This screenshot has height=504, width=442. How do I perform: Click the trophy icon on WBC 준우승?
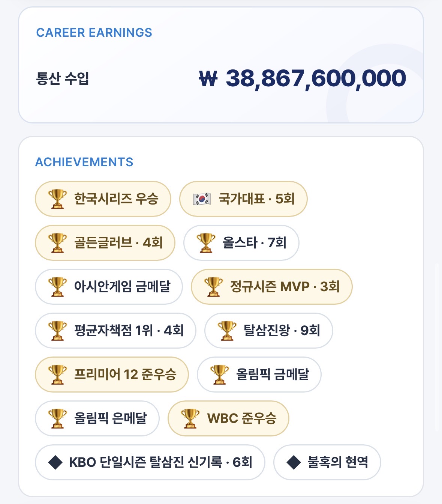point(190,418)
